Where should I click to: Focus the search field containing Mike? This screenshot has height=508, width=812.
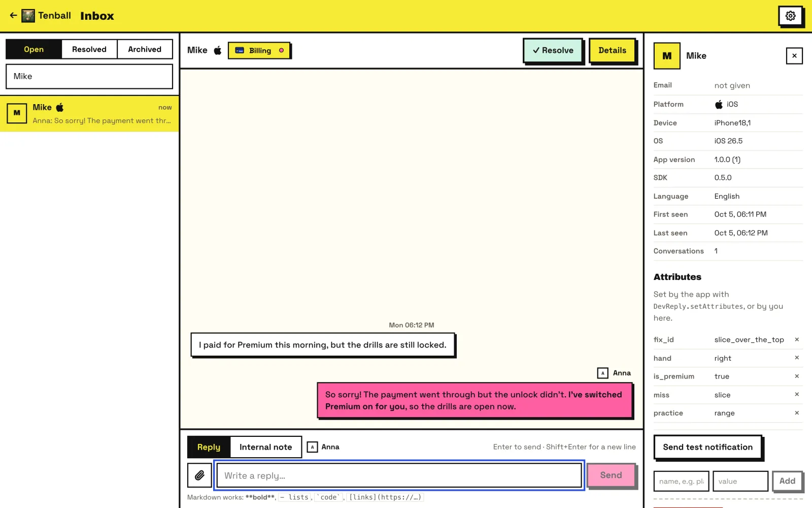point(89,76)
